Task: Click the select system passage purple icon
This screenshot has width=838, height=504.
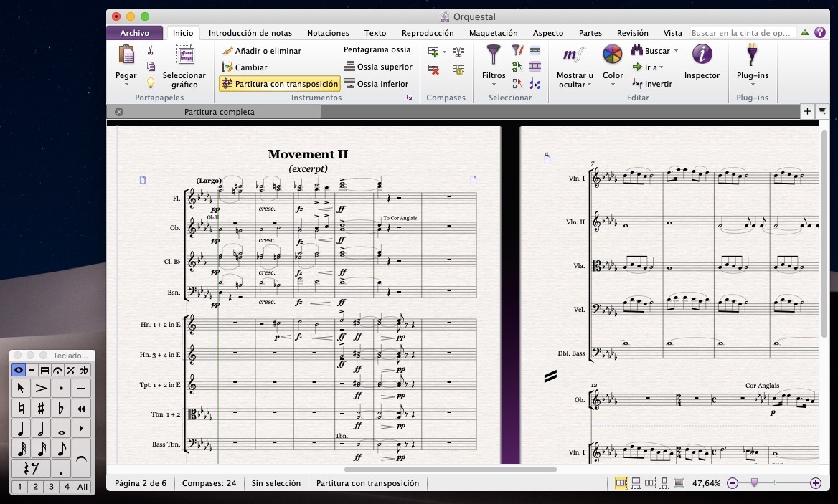Action: pos(535,67)
